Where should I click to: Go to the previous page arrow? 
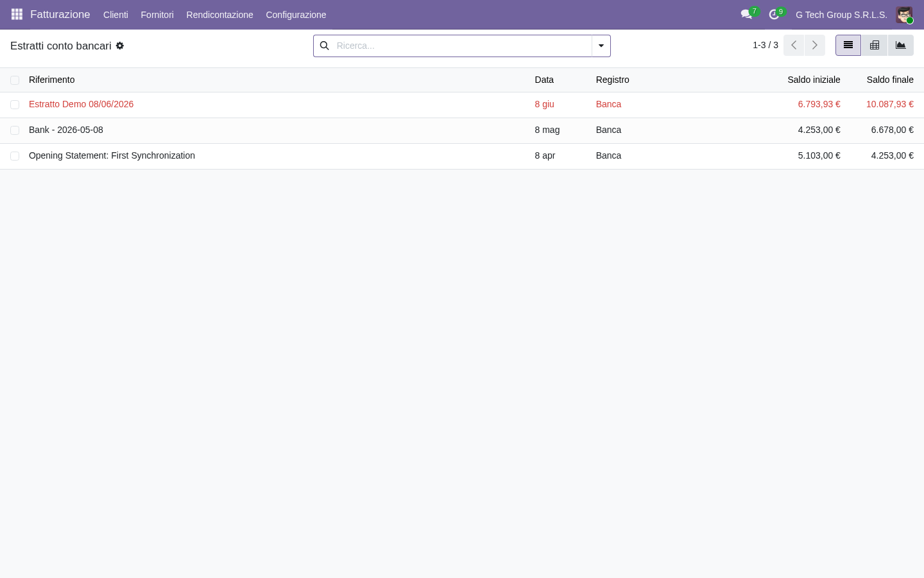click(794, 45)
